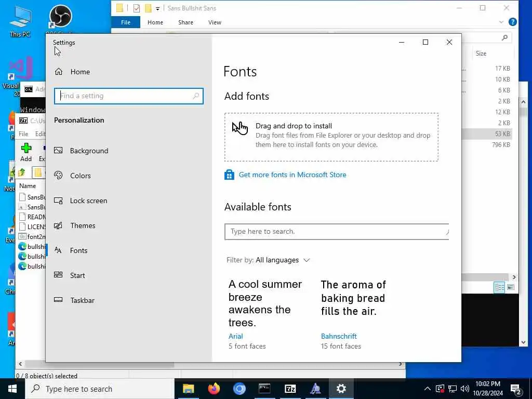This screenshot has height=399, width=532.
Task: Switch to View tab in File Explorer
Action: point(215,22)
